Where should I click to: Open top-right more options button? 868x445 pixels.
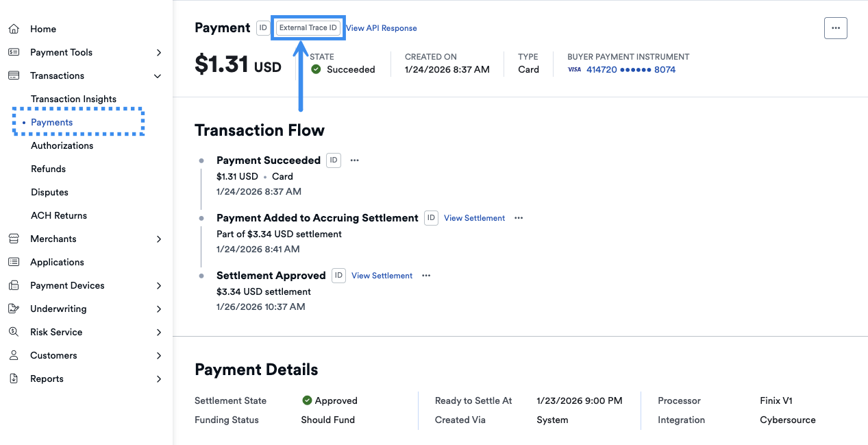pyautogui.click(x=835, y=28)
